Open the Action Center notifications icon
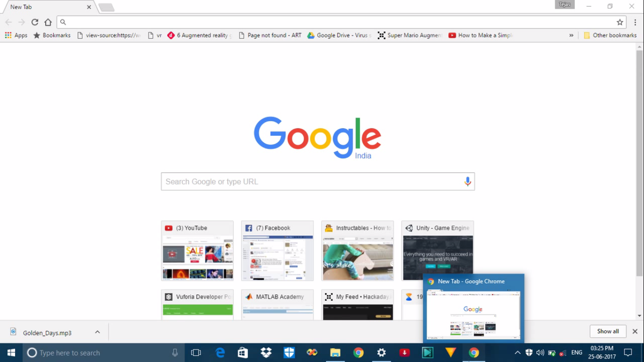 coord(628,353)
